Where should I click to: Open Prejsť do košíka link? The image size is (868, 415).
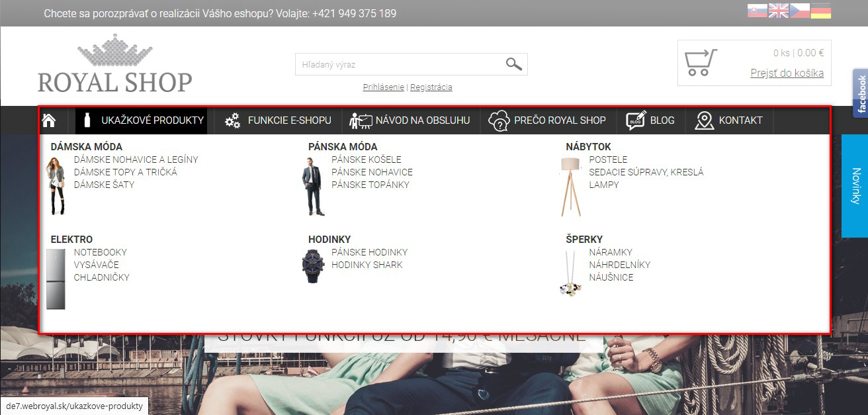787,73
